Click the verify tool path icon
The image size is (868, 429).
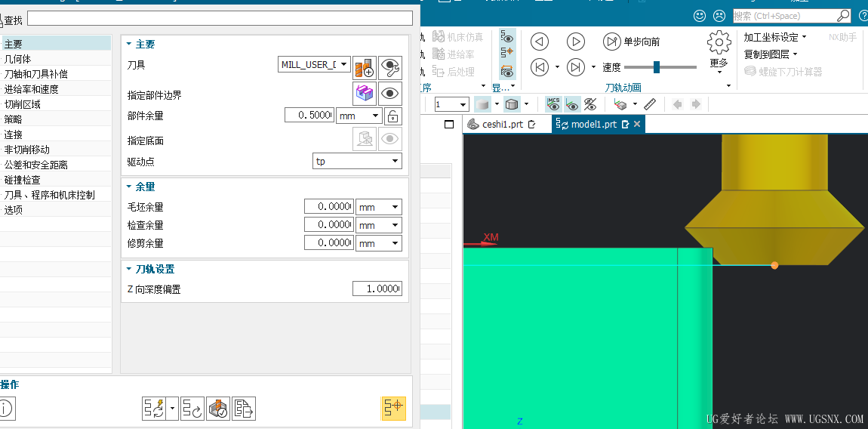[x=218, y=409]
